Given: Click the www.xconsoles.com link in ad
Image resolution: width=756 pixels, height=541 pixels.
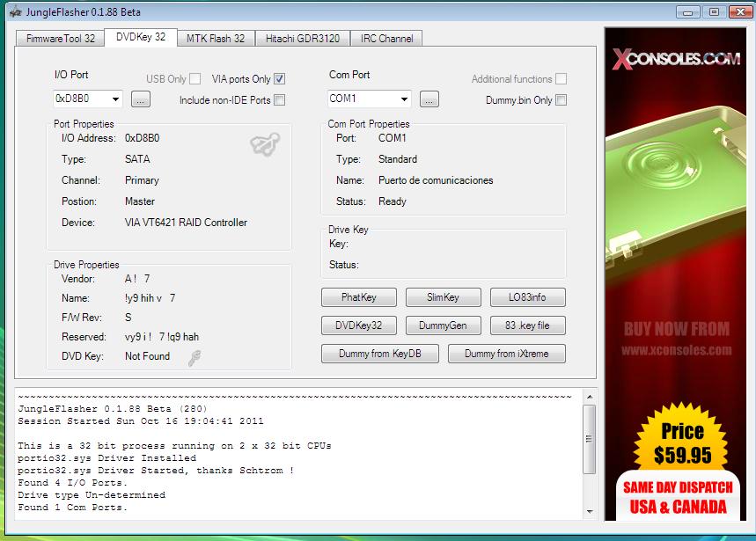Looking at the screenshot, I should 676,350.
